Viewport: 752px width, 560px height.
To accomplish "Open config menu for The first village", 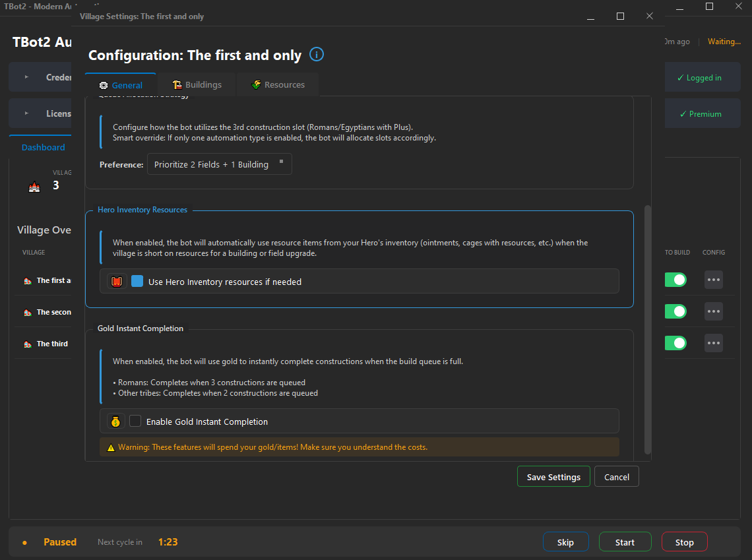I will coord(713,280).
